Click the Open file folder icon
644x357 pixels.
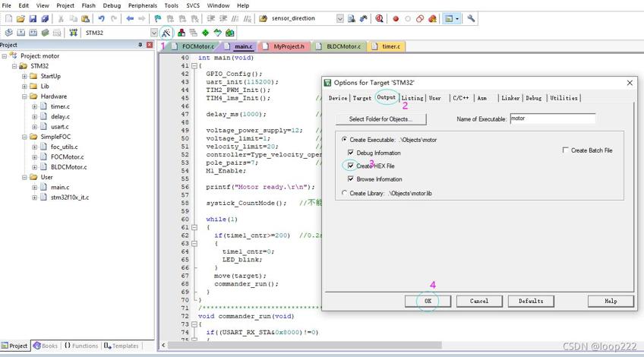pyautogui.click(x=21, y=18)
